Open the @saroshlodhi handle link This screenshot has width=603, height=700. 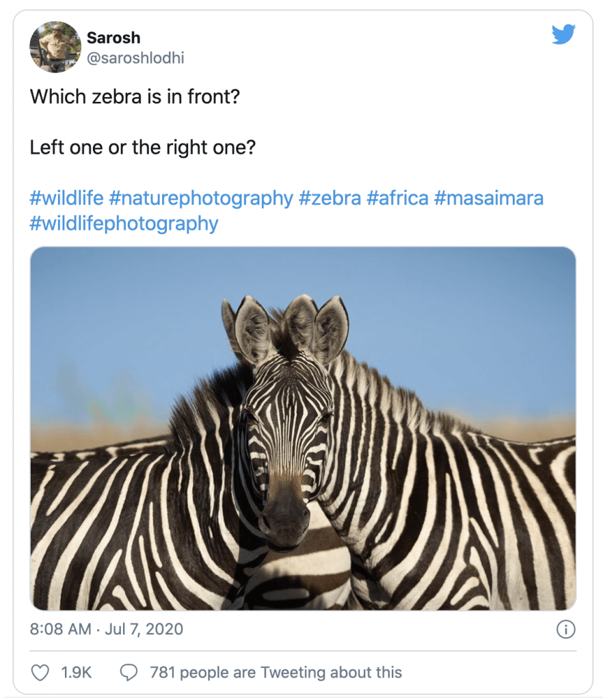(x=135, y=58)
